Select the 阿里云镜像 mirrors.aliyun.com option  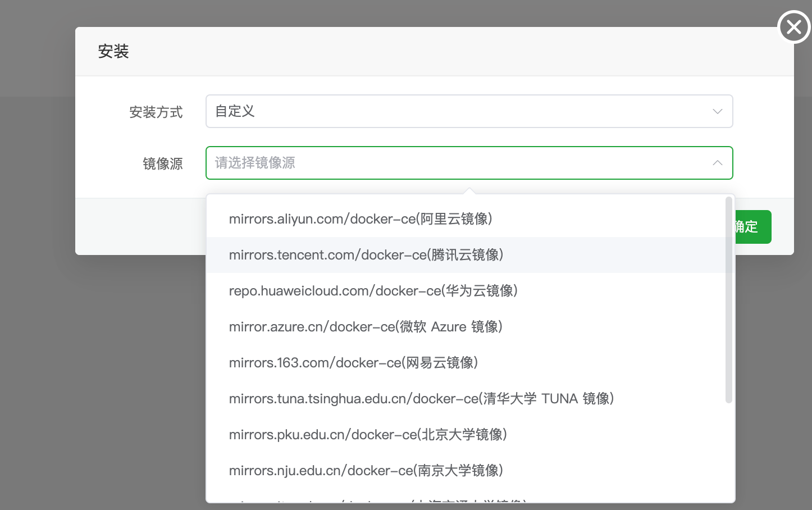coord(361,219)
